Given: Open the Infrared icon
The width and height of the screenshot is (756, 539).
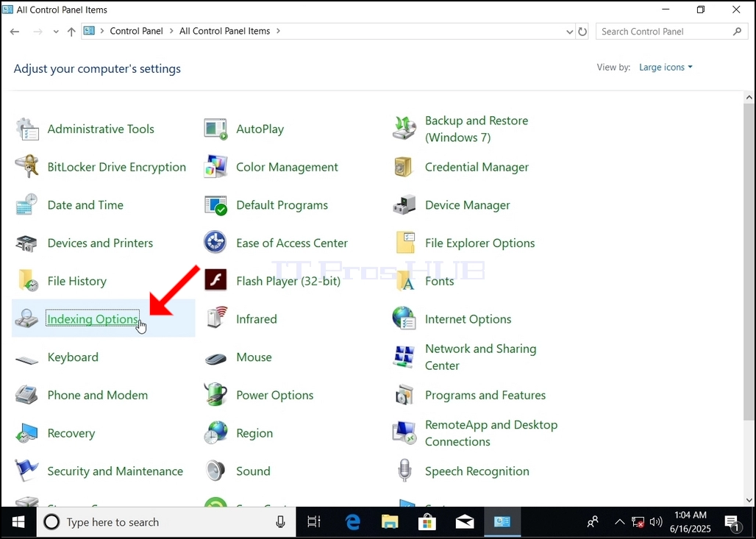Looking at the screenshot, I should coord(216,318).
